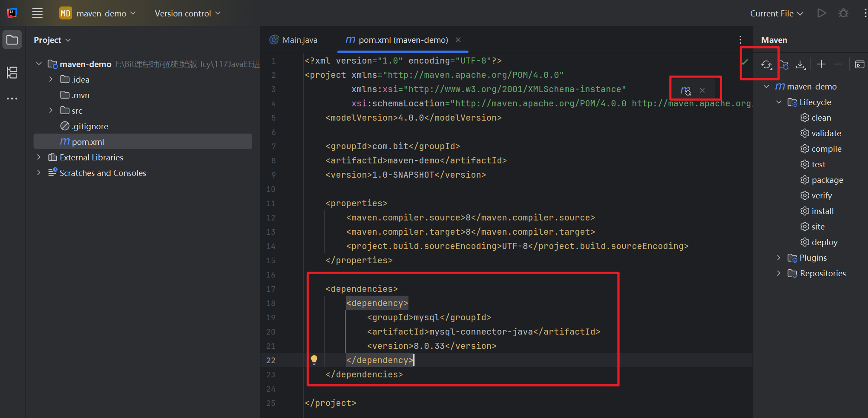The image size is (868, 418).
Task: Switch to the Main.java tab
Action: pyautogui.click(x=293, y=40)
